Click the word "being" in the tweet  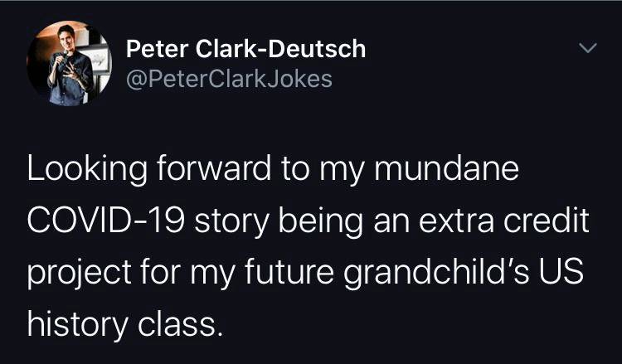coord(315,219)
